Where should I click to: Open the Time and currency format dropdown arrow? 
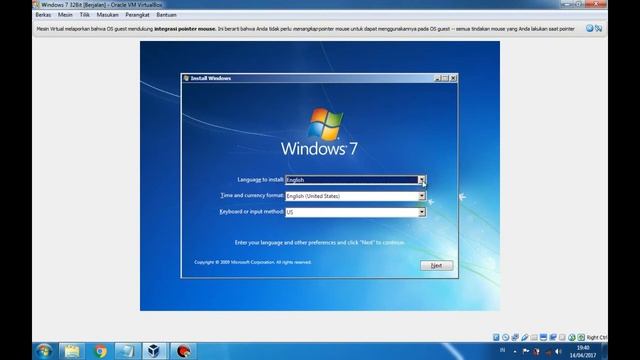pyautogui.click(x=422, y=196)
